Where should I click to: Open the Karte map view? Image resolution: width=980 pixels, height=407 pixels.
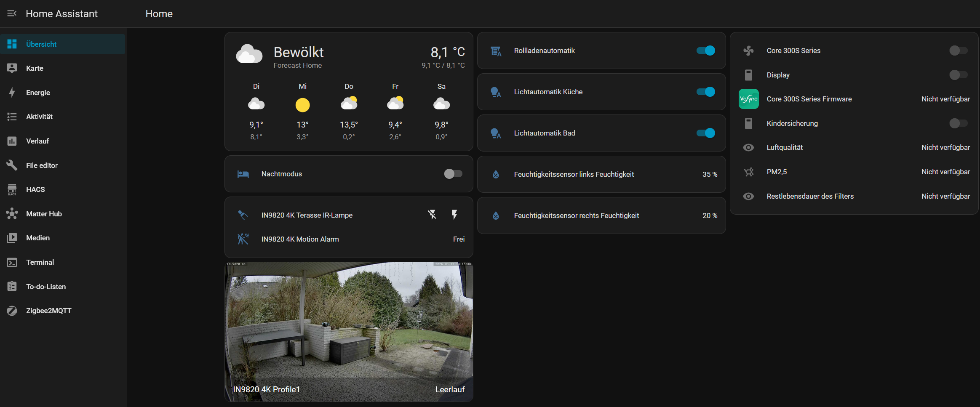[x=63, y=68]
